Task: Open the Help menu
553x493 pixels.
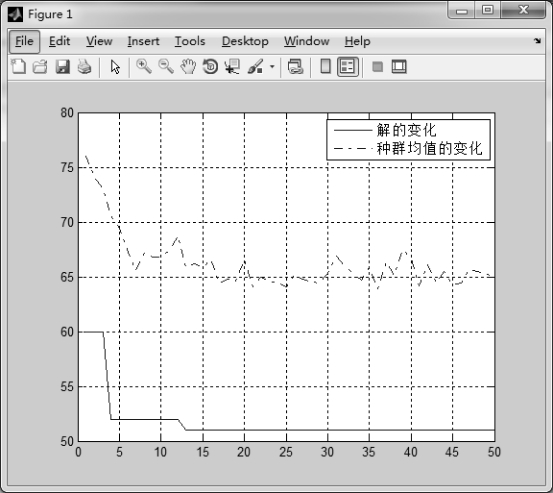Action: pyautogui.click(x=357, y=41)
